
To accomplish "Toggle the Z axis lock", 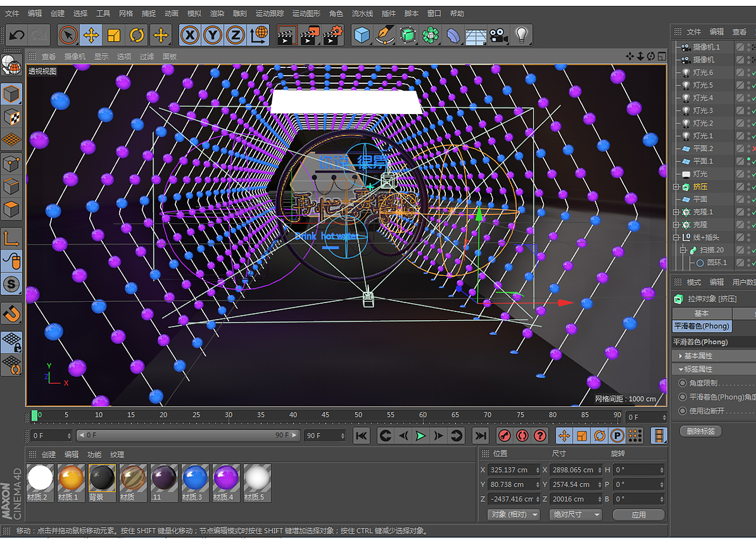I will pyautogui.click(x=235, y=35).
